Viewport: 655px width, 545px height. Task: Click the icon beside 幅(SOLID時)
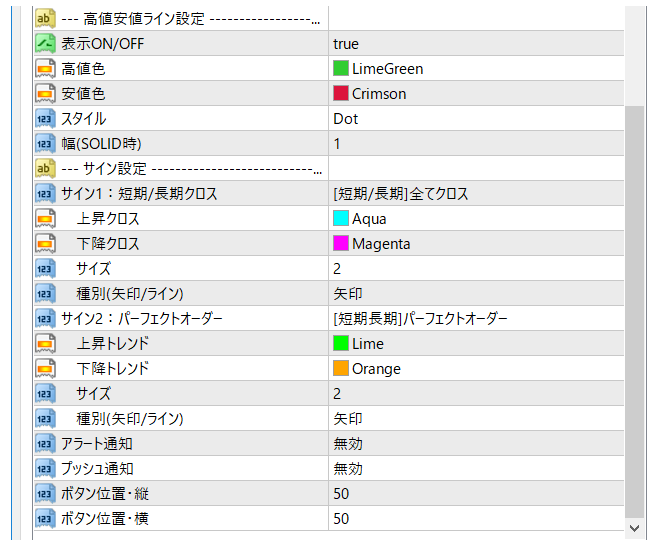(45, 144)
